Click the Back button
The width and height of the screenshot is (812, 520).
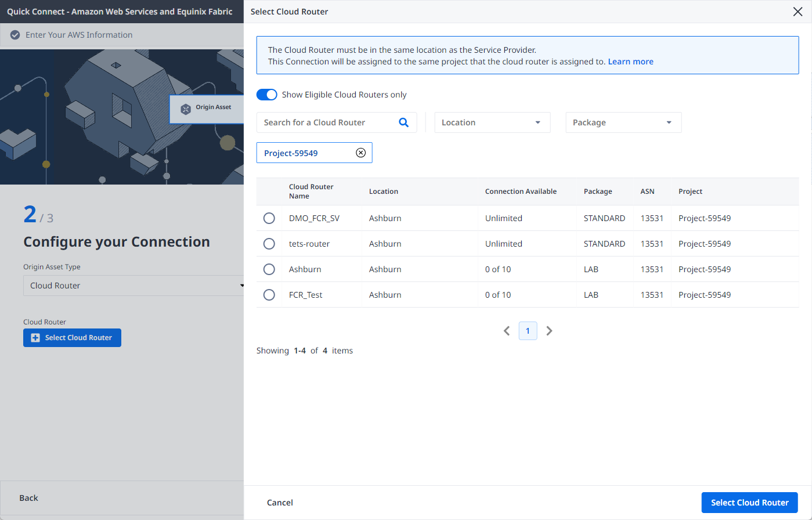(x=28, y=498)
